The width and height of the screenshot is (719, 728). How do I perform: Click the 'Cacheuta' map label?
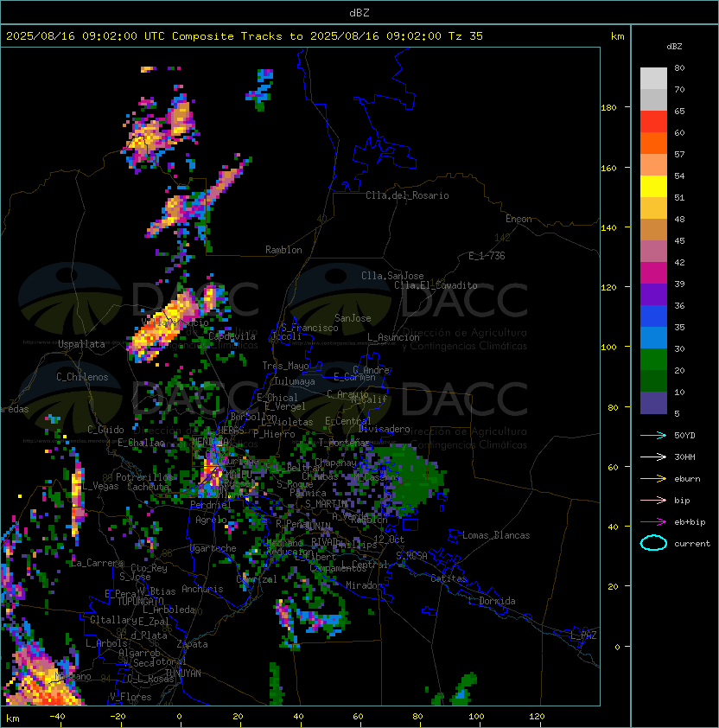coord(148,487)
